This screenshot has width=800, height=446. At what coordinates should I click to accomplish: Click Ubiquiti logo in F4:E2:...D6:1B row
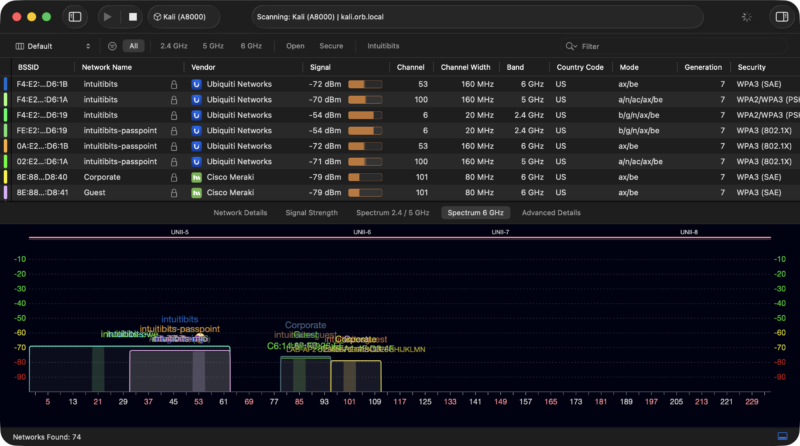tap(196, 84)
